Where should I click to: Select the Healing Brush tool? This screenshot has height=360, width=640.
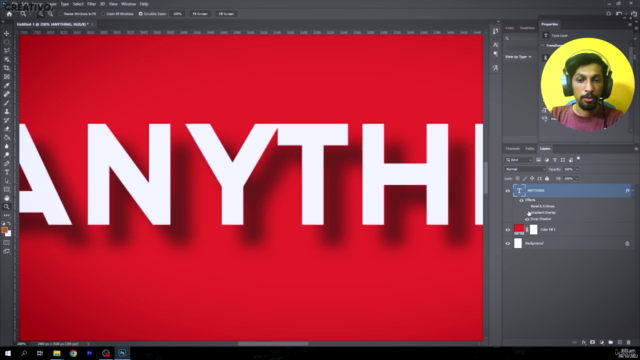[x=7, y=94]
